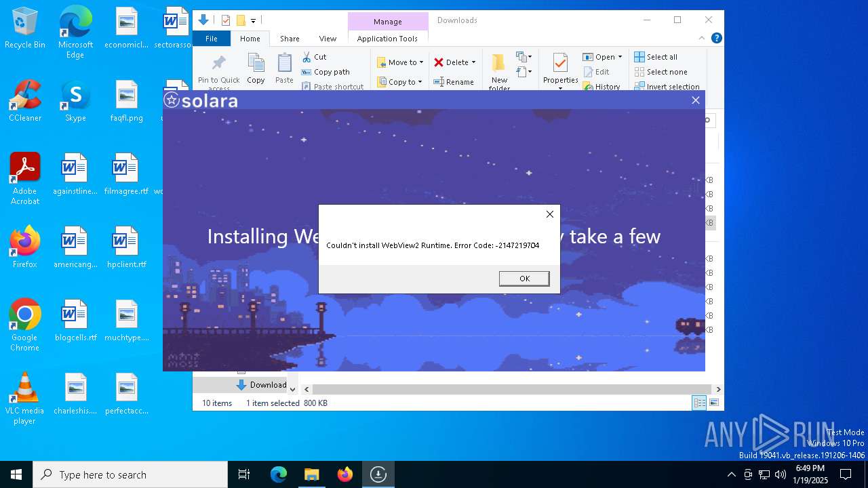868x488 pixels.
Task: Open the Application Tools tab
Action: 387,39
